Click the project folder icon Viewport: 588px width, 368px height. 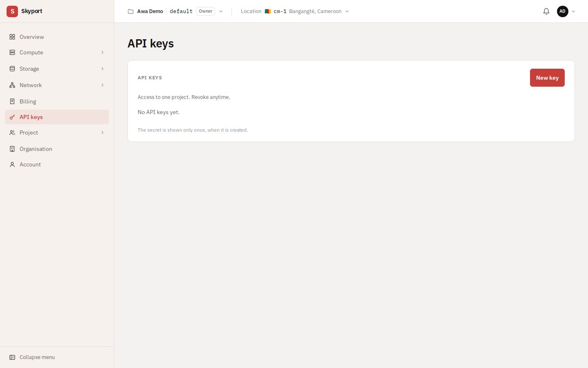click(131, 11)
